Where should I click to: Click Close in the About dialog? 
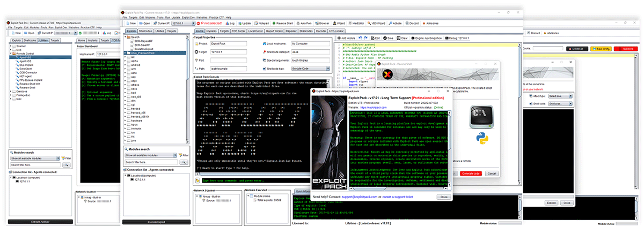[444, 197]
